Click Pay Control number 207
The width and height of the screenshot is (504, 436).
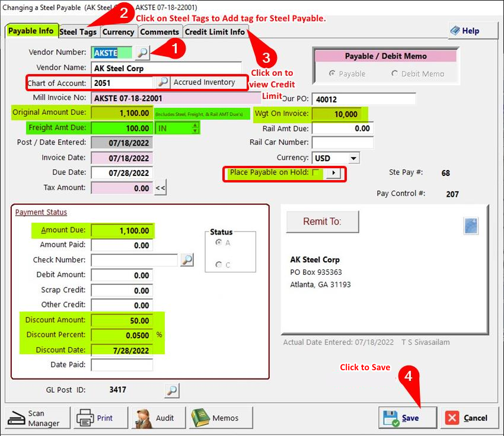click(452, 194)
